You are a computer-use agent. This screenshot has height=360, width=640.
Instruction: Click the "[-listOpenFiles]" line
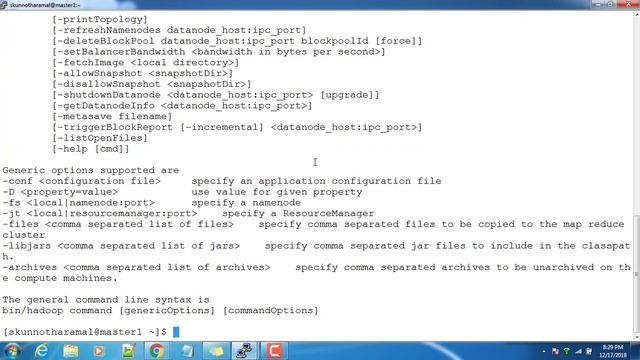(x=100, y=138)
